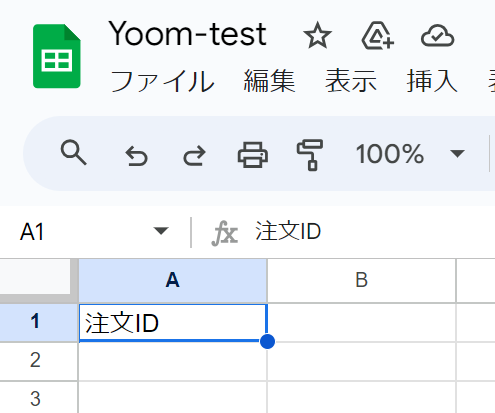This screenshot has height=413, width=495.
Task: Open the ファイル menu
Action: 162,81
